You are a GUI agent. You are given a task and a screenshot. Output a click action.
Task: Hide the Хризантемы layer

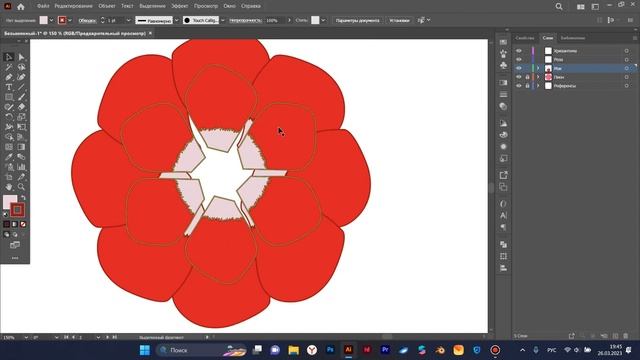[519, 51]
